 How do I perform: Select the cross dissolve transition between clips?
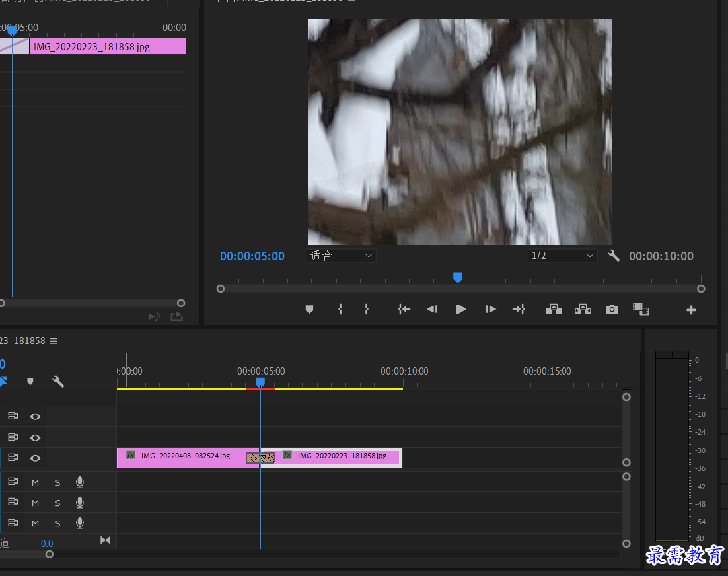pyautogui.click(x=260, y=458)
